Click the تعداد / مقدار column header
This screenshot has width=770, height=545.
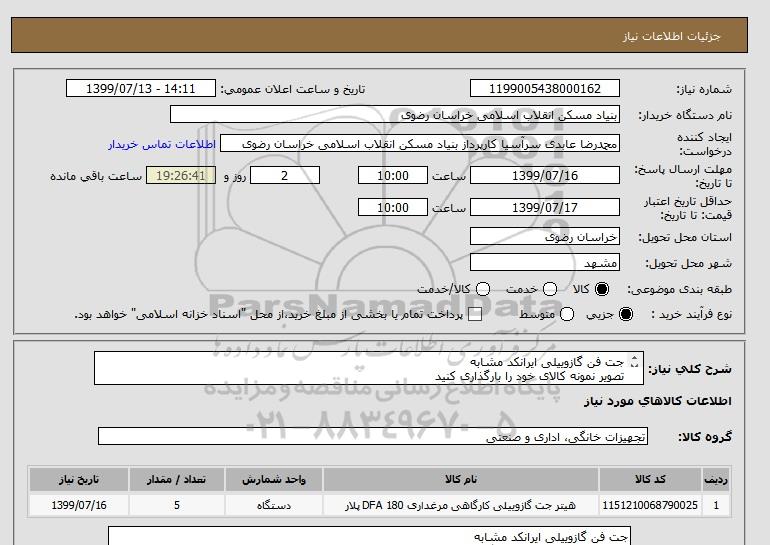(176, 479)
